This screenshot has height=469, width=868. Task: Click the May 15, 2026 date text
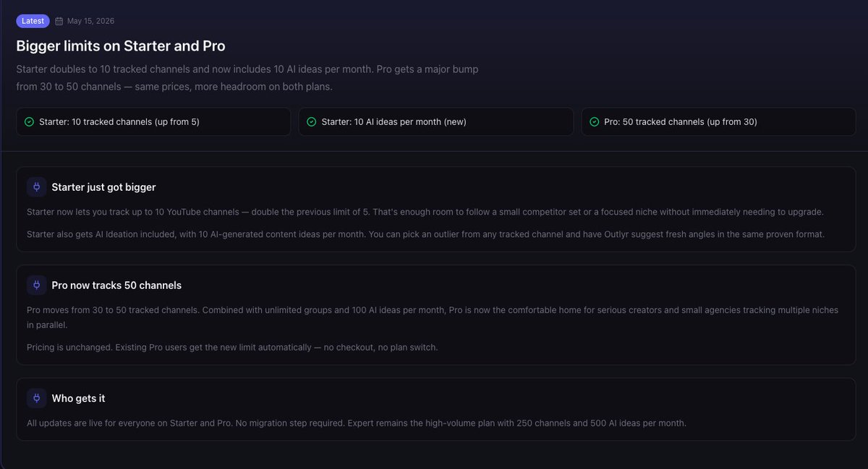[90, 21]
